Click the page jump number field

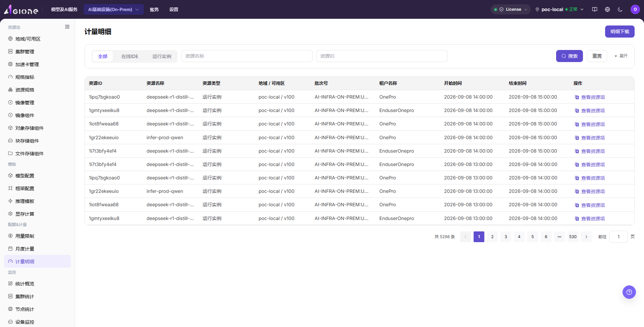tap(619, 237)
